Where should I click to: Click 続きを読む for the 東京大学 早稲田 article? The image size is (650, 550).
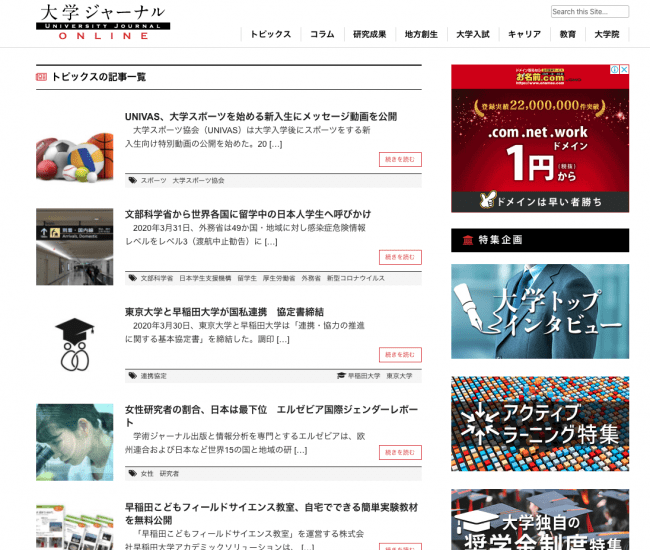[400, 355]
